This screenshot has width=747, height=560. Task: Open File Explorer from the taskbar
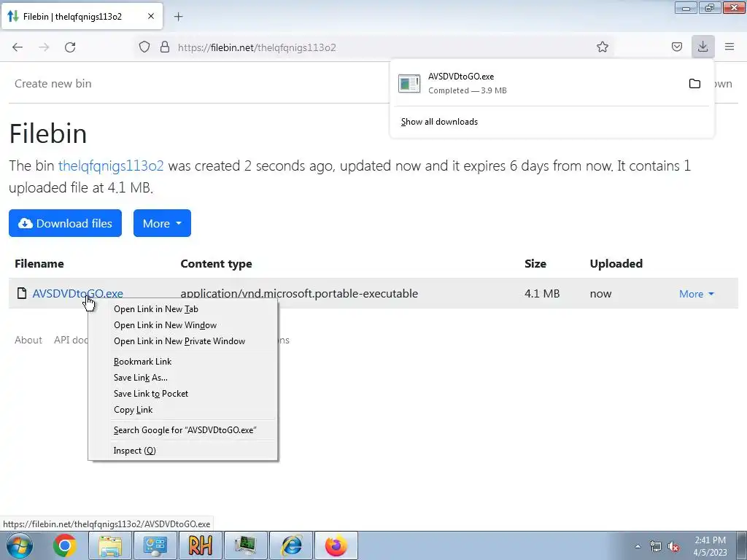tap(110, 545)
